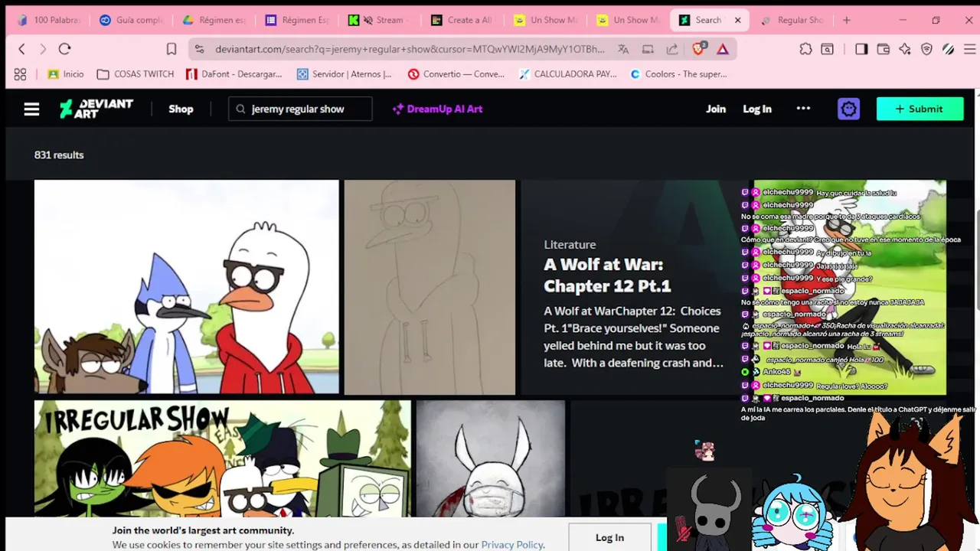Viewport: 980px width, 551px height.
Task: Open the Coolors bookmark
Action: (x=678, y=74)
